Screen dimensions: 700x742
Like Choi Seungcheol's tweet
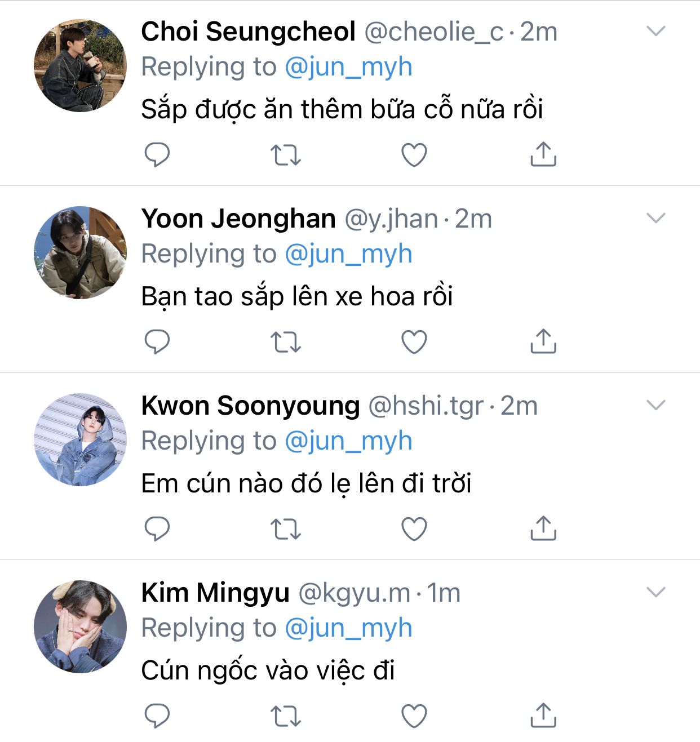[x=414, y=155]
